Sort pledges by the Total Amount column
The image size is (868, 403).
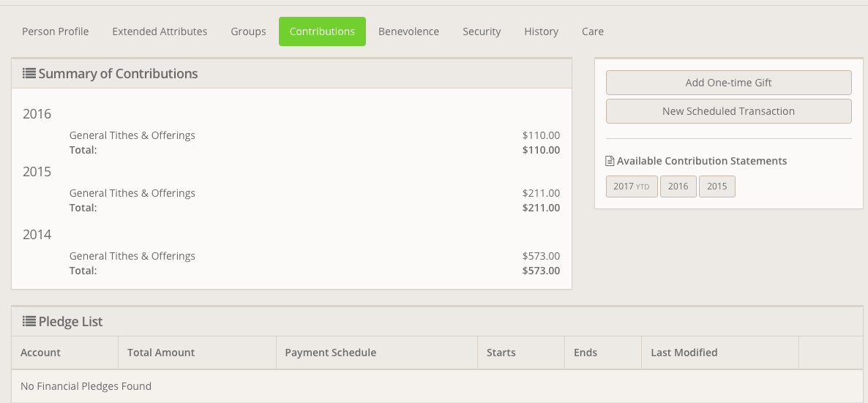tap(161, 353)
